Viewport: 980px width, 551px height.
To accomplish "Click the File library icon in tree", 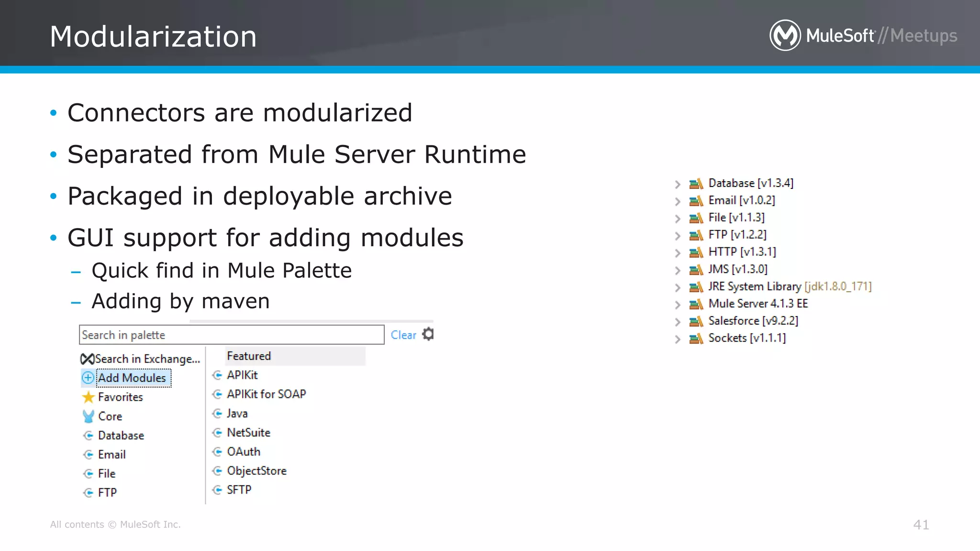I will [x=696, y=218].
